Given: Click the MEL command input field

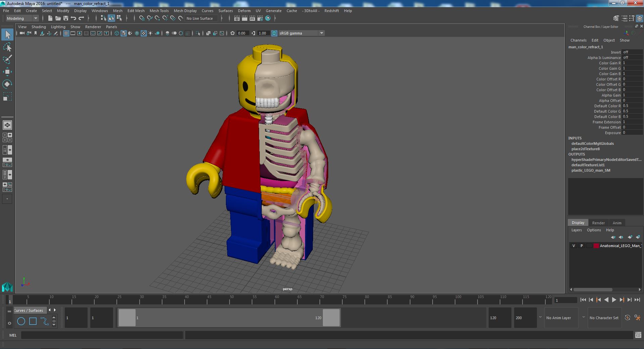Looking at the screenshot, I should (x=102, y=335).
